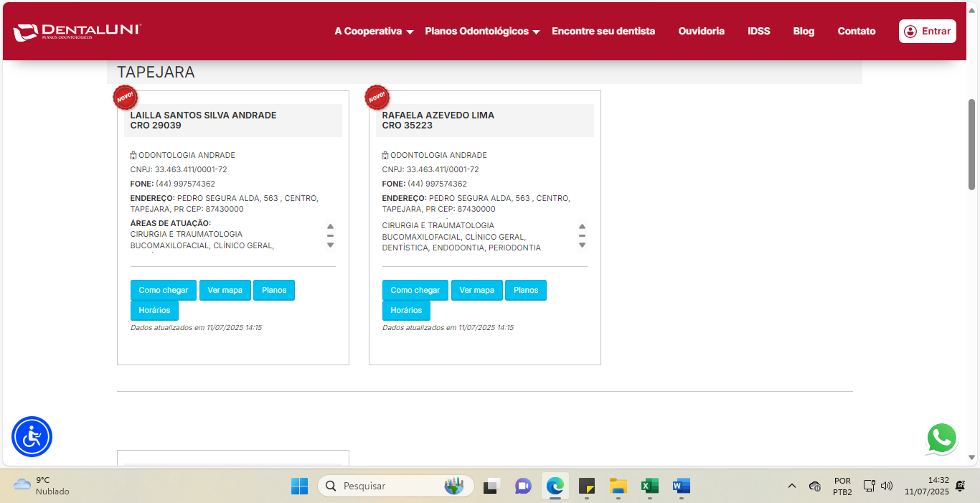980x503 pixels.
Task: Click Ver mapa for Rafaela Azevedo Lima
Action: click(477, 290)
